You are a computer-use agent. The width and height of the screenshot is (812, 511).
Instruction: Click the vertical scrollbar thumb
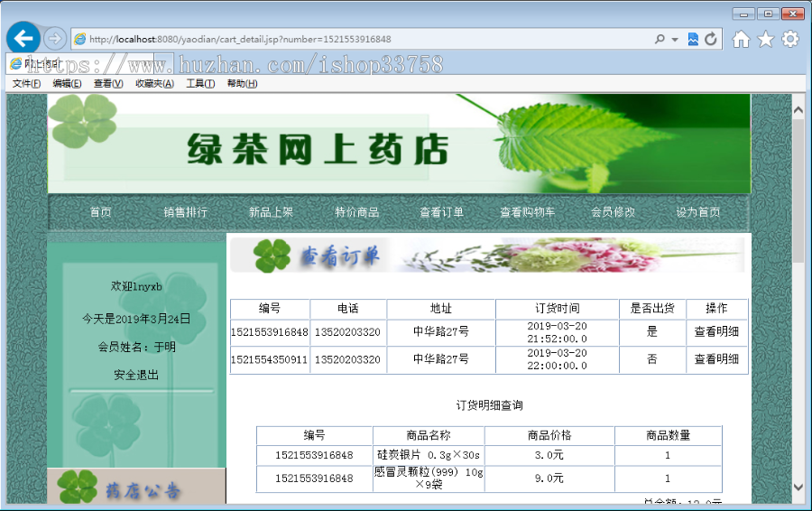(798, 191)
